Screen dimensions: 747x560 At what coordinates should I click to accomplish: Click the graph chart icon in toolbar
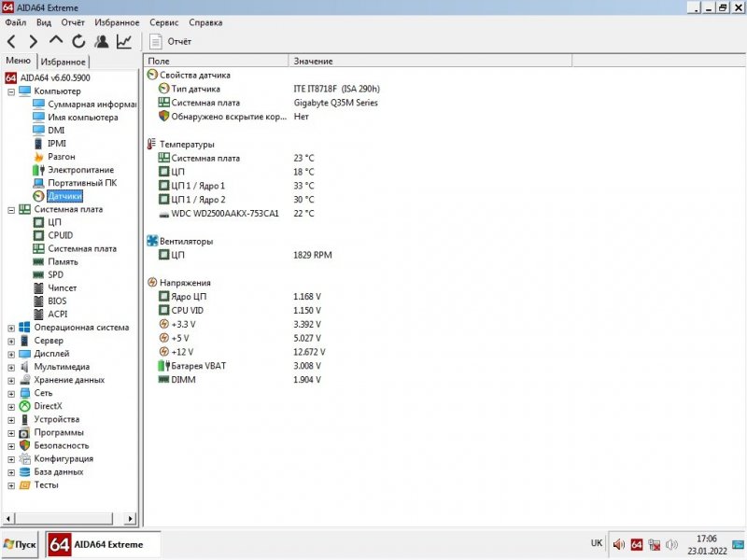(123, 41)
